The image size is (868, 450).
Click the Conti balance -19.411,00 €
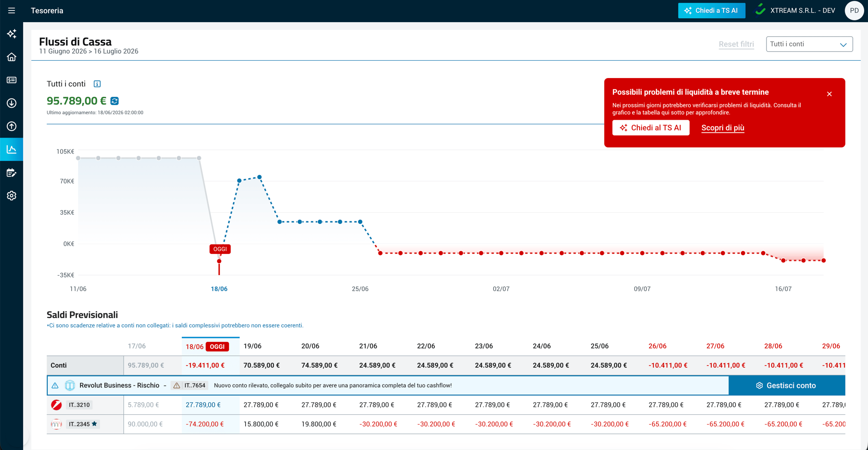pyautogui.click(x=205, y=365)
